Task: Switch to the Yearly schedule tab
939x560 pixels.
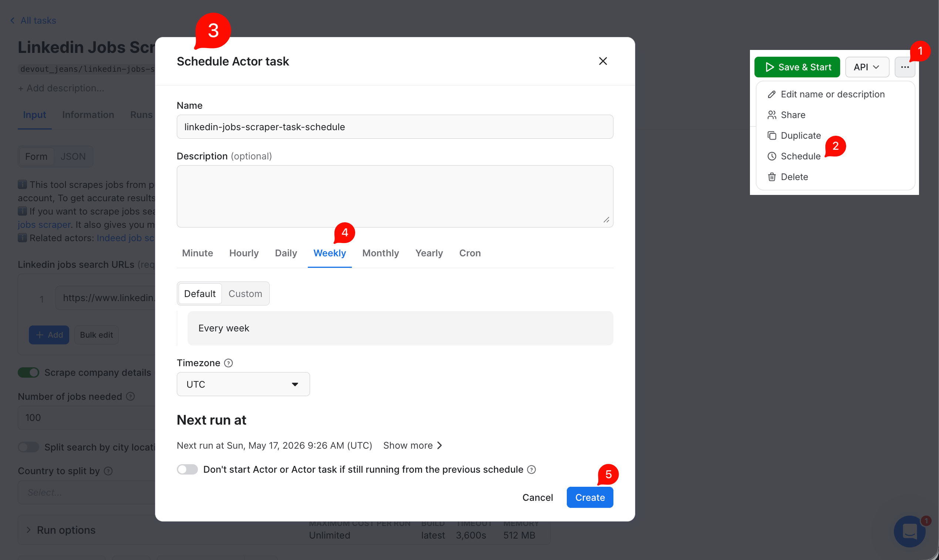Action: coord(429,253)
